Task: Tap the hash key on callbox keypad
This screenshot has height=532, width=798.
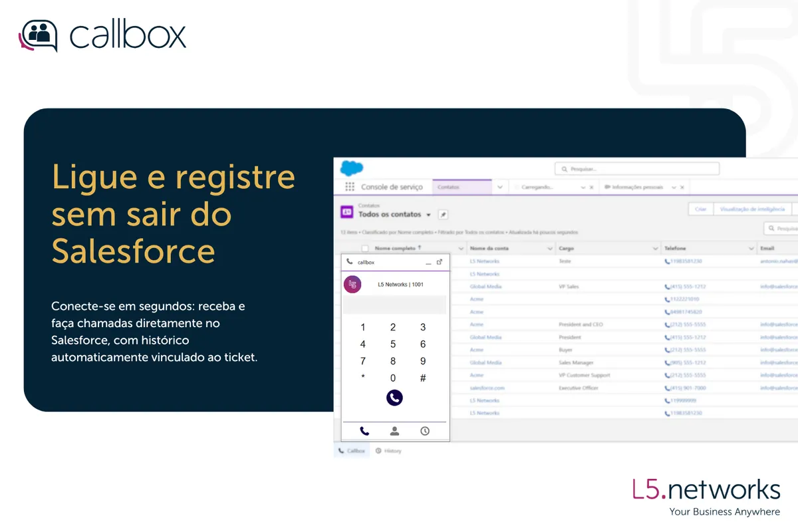Action: (423, 378)
